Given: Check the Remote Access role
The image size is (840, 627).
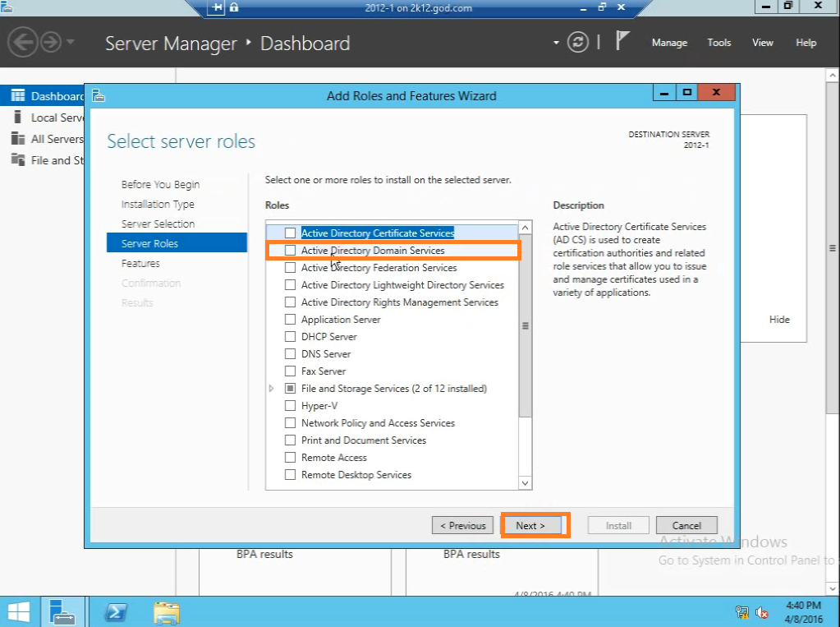Looking at the screenshot, I should point(291,458).
